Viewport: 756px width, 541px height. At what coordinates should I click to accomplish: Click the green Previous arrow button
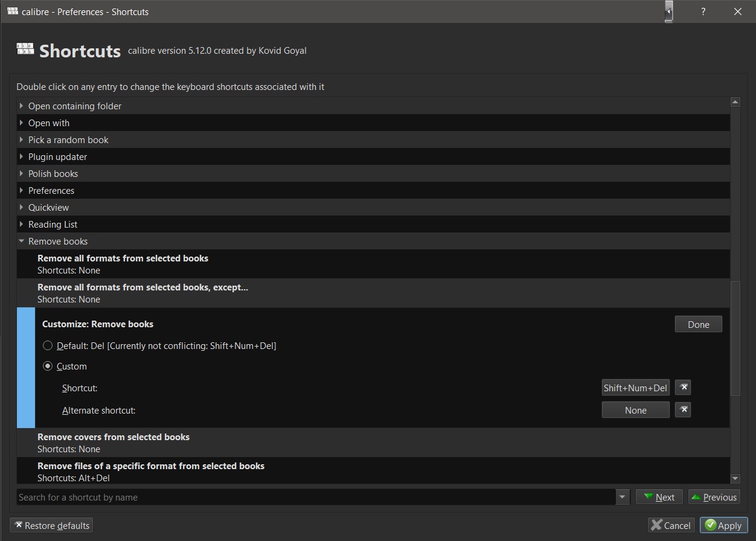[x=714, y=497]
